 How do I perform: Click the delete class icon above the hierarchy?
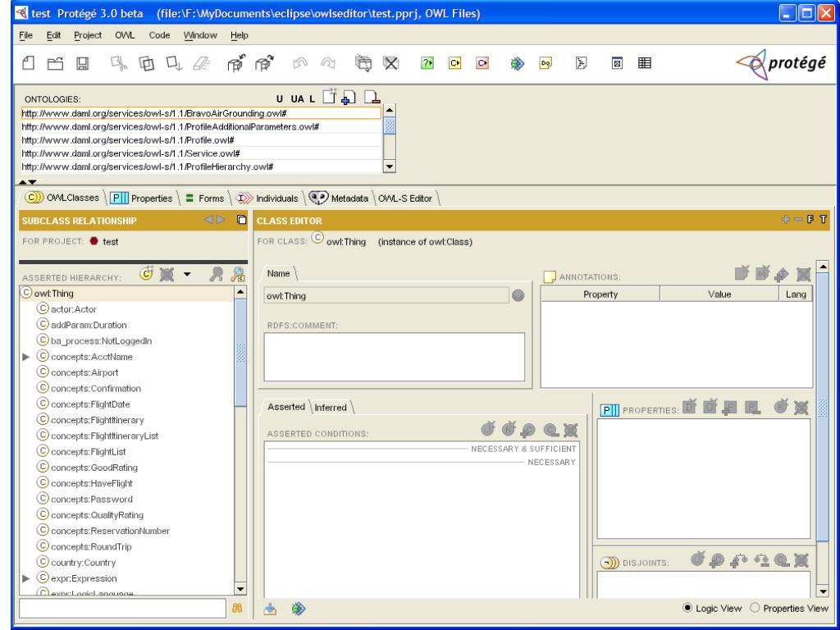tap(167, 275)
